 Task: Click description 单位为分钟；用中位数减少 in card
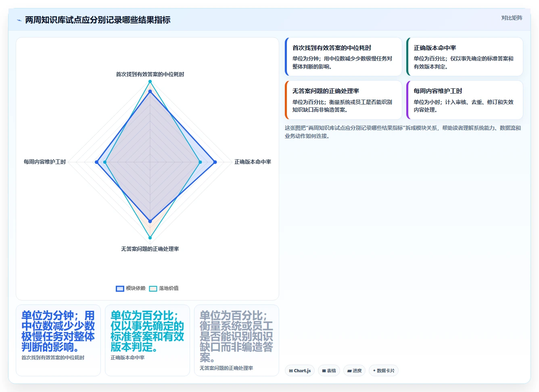[342, 63]
